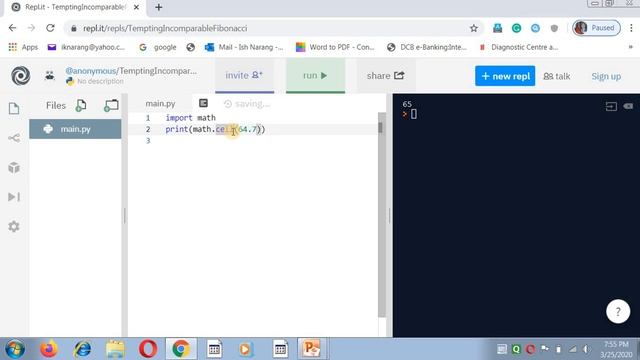Click the invite button
This screenshot has height=360, width=640.
pos(244,76)
